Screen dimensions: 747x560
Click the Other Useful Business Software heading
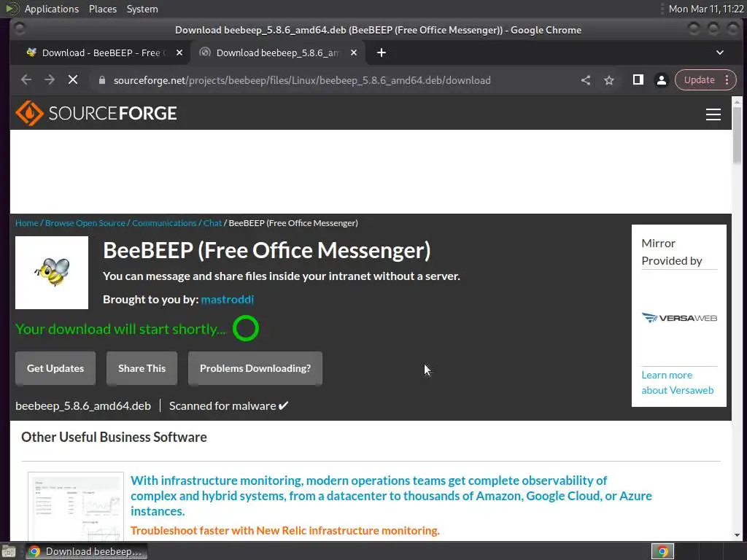click(x=114, y=437)
